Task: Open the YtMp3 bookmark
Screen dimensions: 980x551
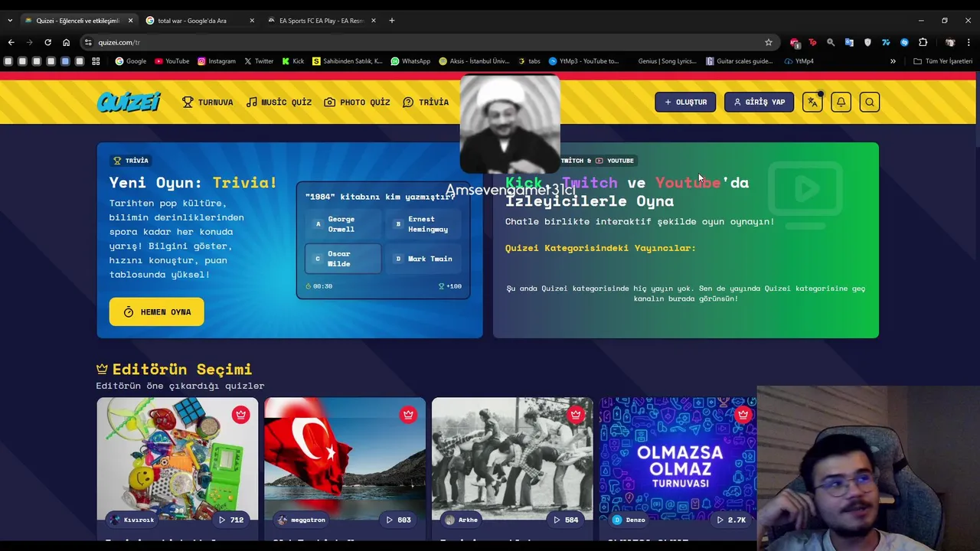Action: pyautogui.click(x=584, y=61)
